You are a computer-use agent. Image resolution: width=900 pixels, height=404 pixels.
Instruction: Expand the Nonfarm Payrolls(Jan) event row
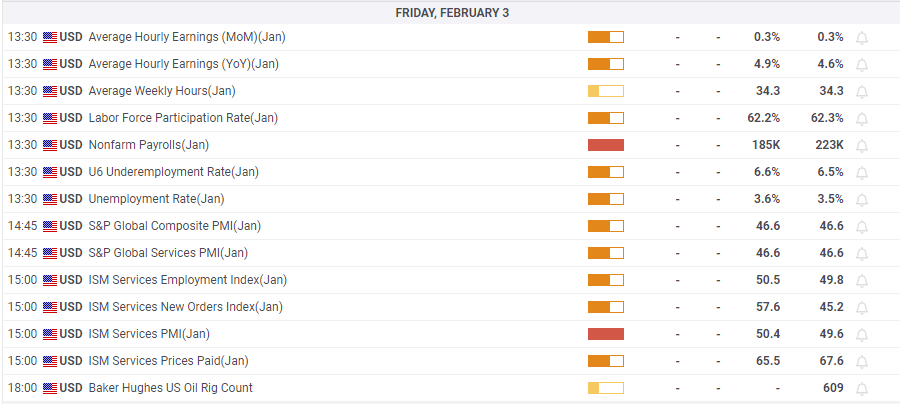[148, 145]
